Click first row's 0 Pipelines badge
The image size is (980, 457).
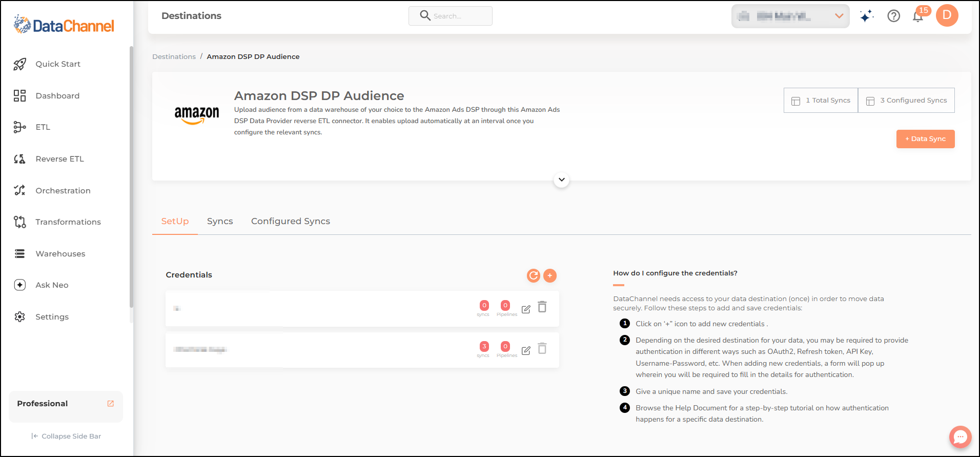click(x=505, y=306)
